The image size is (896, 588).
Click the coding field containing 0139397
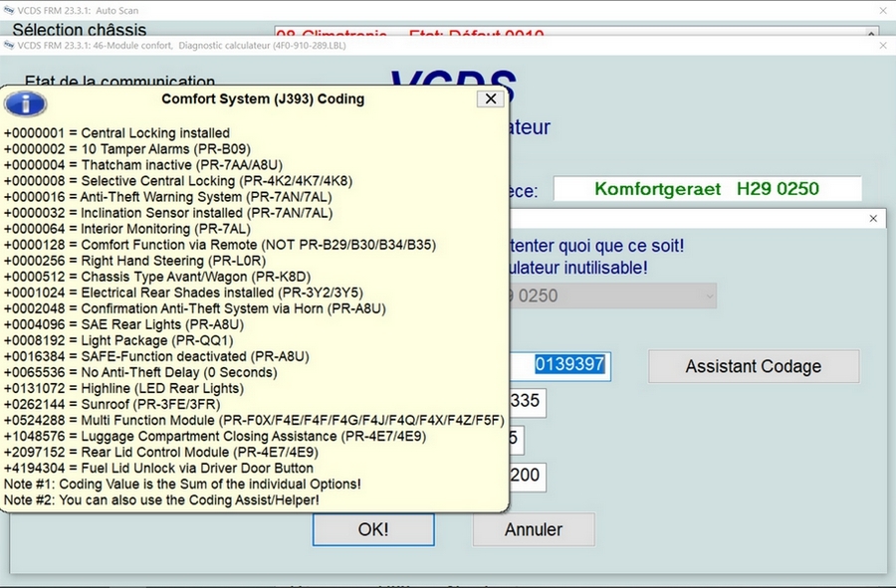click(560, 365)
